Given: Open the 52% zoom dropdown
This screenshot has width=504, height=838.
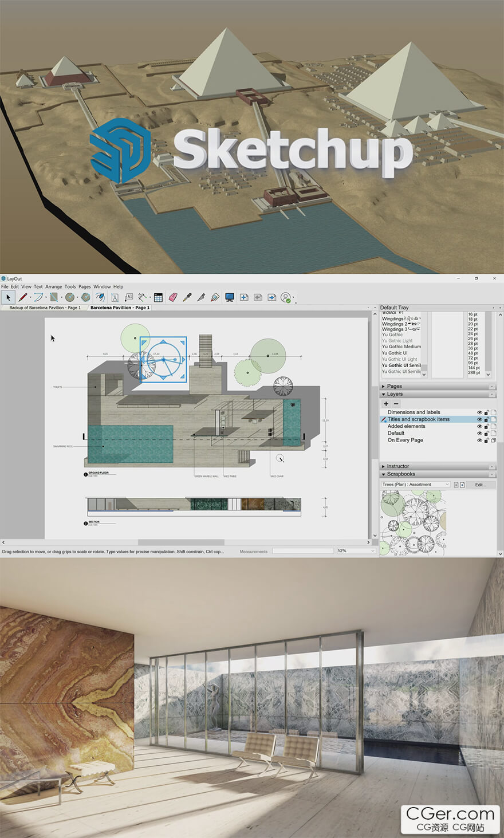Looking at the screenshot, I should (x=356, y=551).
